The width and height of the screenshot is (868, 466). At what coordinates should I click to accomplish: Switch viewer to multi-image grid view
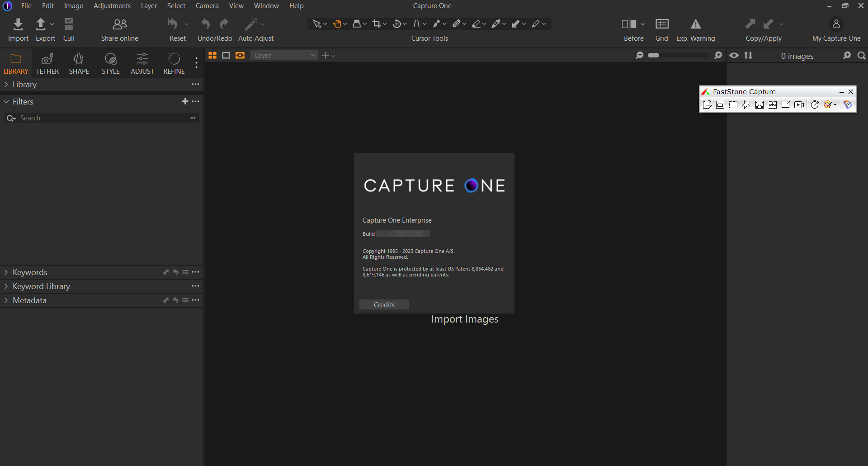(x=212, y=56)
